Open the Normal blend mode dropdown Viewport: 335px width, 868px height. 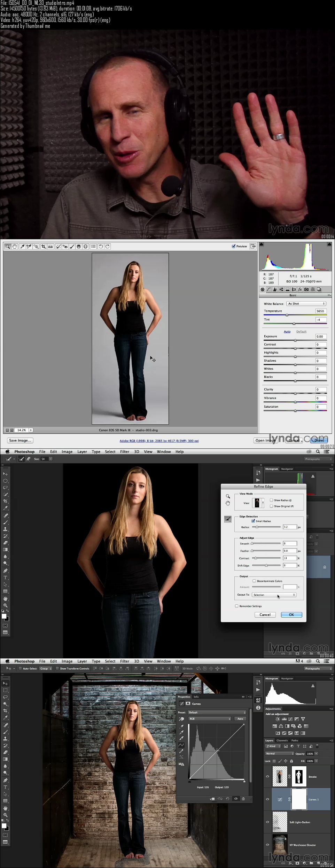(279, 754)
